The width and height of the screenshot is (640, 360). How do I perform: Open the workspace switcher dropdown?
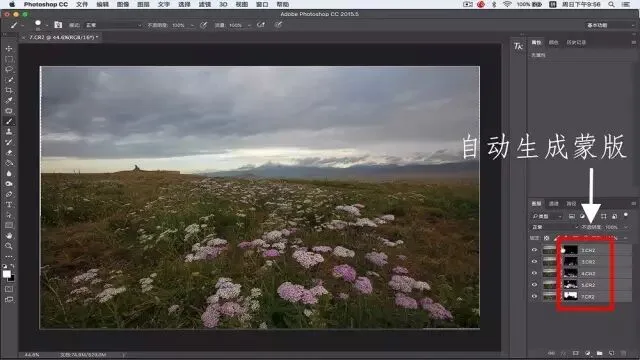pyautogui.click(x=610, y=25)
